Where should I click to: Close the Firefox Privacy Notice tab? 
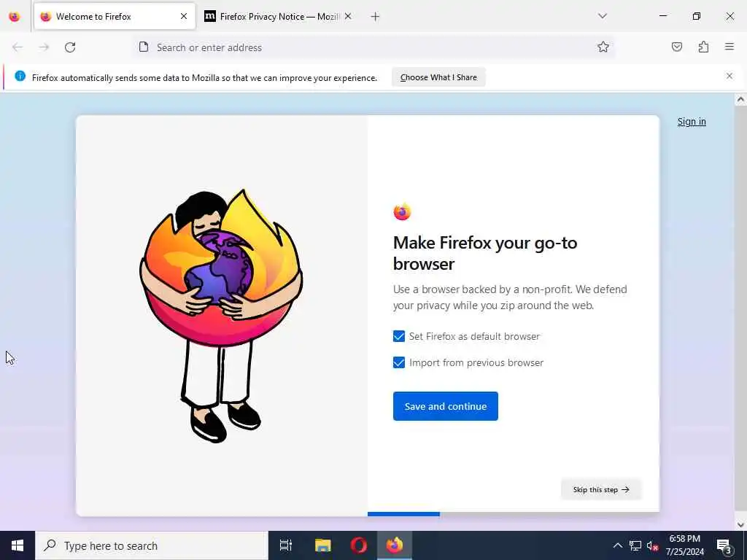[x=348, y=17]
